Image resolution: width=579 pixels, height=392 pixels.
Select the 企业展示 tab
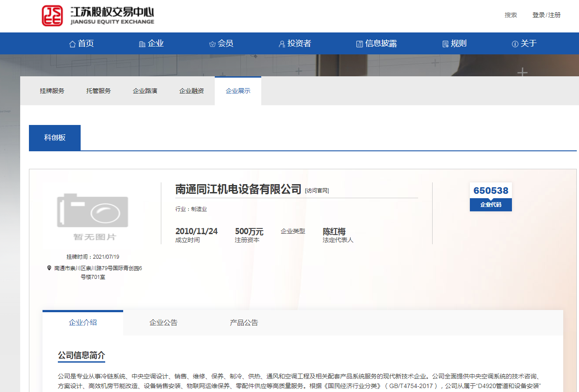pyautogui.click(x=238, y=91)
